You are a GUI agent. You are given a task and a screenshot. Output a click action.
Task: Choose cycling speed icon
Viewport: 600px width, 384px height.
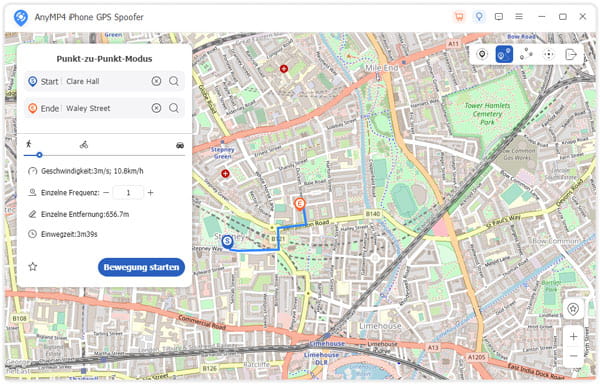(x=84, y=145)
